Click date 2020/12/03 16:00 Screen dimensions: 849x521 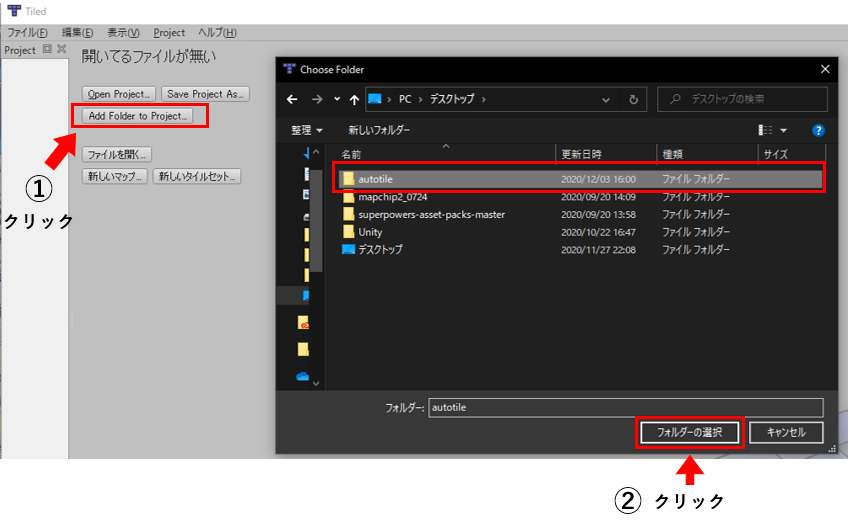(598, 179)
